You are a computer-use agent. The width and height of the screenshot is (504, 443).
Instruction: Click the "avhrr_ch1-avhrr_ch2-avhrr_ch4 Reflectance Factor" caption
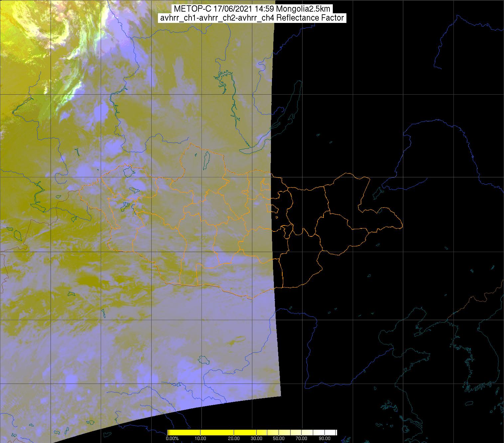(x=252, y=18)
